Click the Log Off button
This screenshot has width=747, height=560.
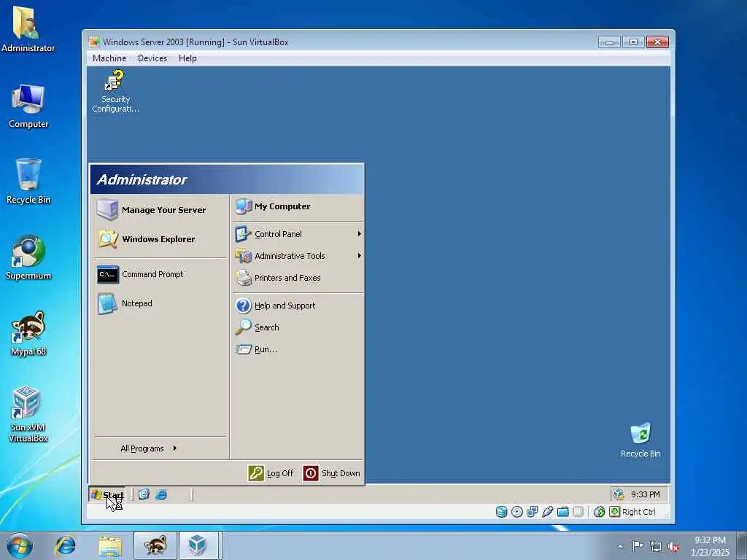[x=271, y=472]
